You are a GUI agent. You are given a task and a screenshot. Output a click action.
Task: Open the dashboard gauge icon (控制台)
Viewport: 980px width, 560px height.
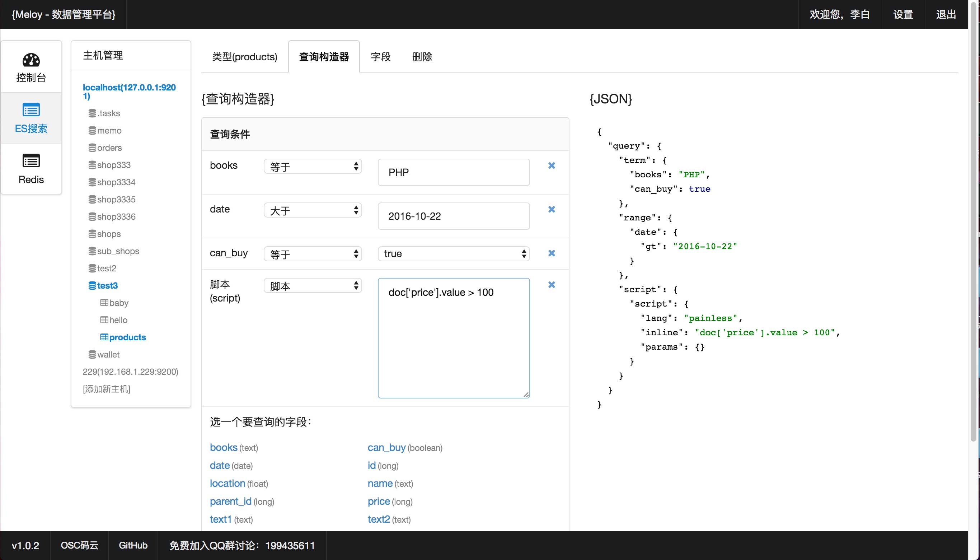31,60
